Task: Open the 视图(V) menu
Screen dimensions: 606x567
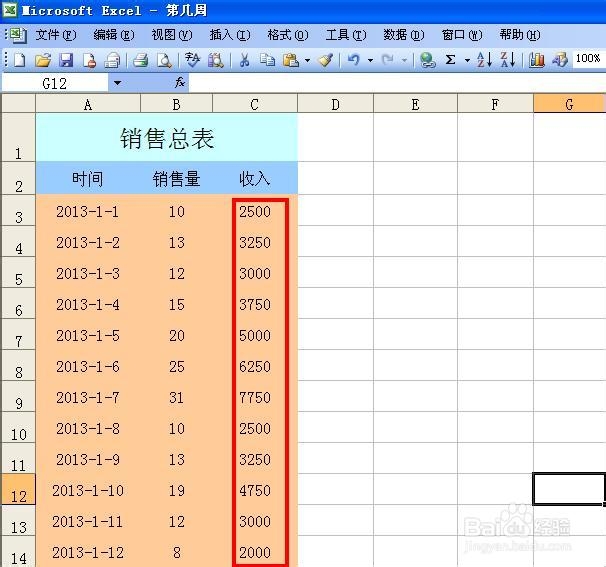Action: pyautogui.click(x=172, y=35)
